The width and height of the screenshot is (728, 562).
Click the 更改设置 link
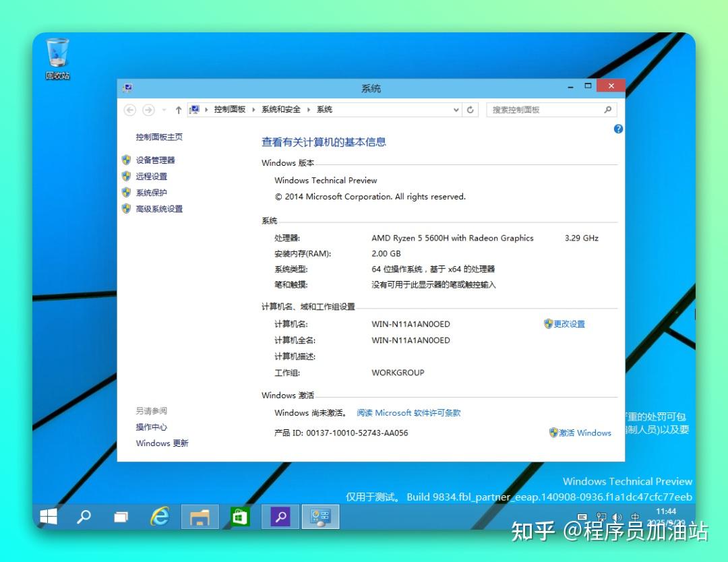(x=570, y=324)
